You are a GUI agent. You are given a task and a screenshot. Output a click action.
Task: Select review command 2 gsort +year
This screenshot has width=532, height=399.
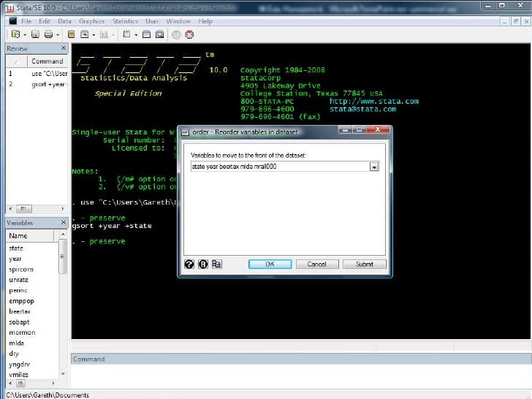(x=37, y=84)
